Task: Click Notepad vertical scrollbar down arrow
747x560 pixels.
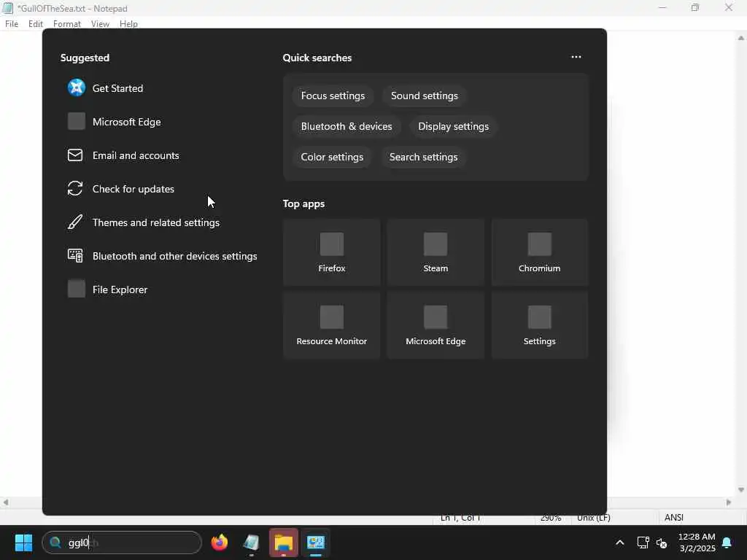Action: pyautogui.click(x=741, y=489)
